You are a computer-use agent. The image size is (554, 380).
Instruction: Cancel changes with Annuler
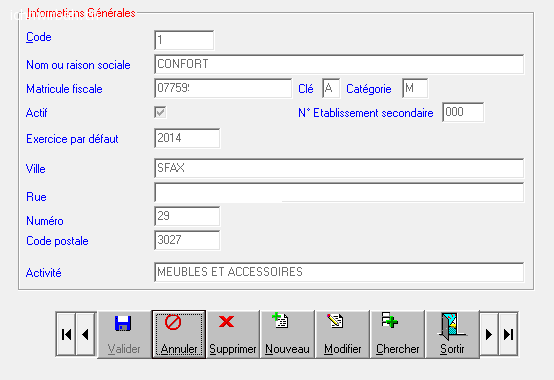179,334
